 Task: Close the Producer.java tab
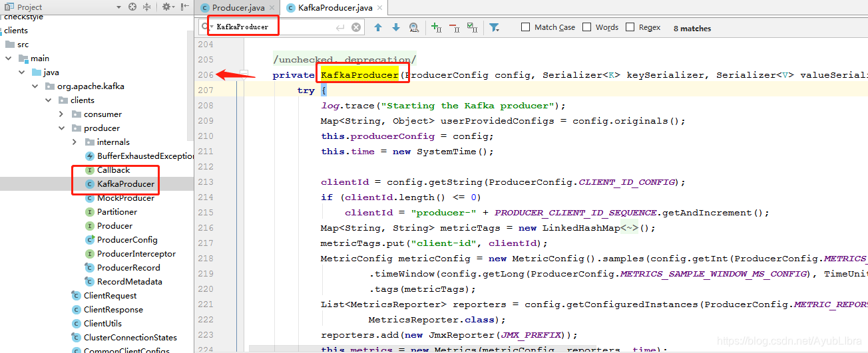[x=272, y=8]
